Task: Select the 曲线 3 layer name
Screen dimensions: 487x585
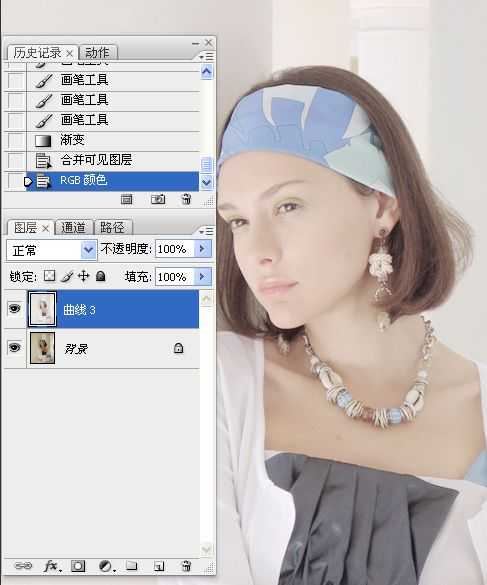Action: coord(79,310)
